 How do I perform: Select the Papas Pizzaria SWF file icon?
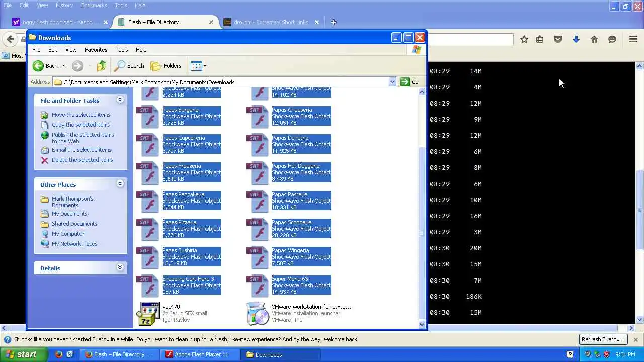[148, 229]
